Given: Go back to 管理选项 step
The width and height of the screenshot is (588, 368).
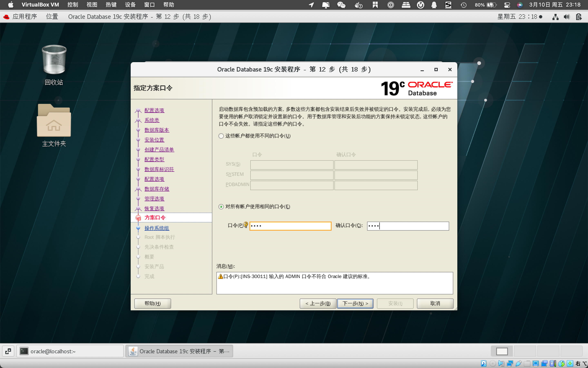Looking at the screenshot, I should 154,199.
